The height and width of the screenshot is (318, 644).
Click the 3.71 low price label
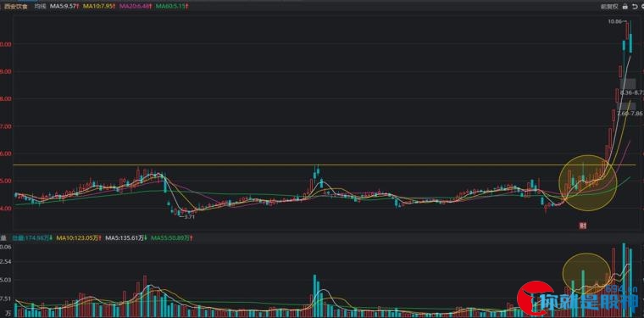click(188, 216)
